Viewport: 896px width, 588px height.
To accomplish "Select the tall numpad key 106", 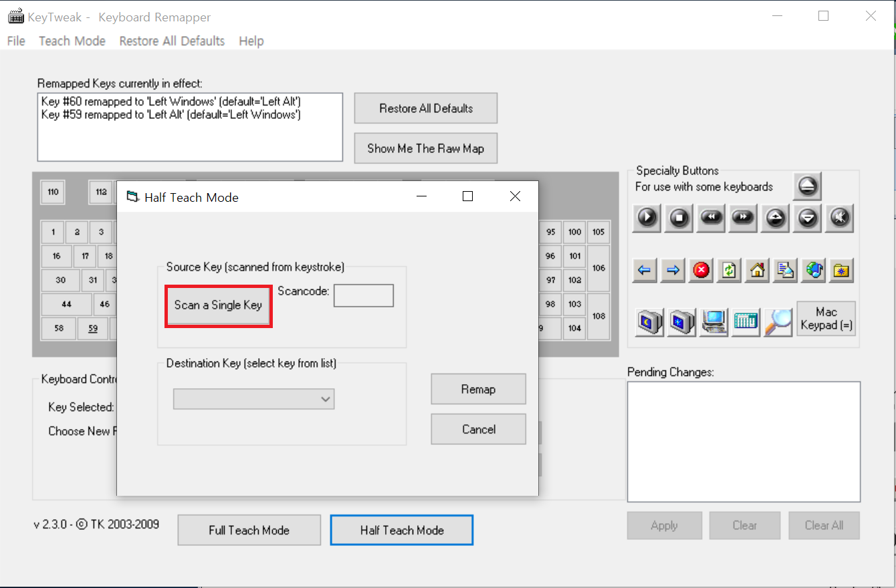I will click(x=598, y=268).
